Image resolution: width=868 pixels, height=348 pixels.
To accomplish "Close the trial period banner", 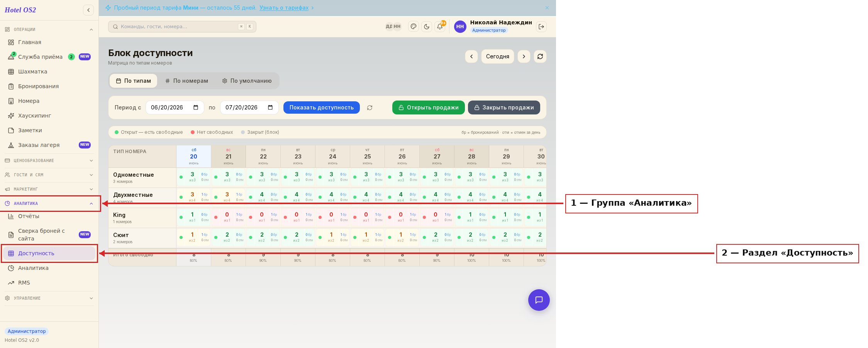I will [x=547, y=8].
